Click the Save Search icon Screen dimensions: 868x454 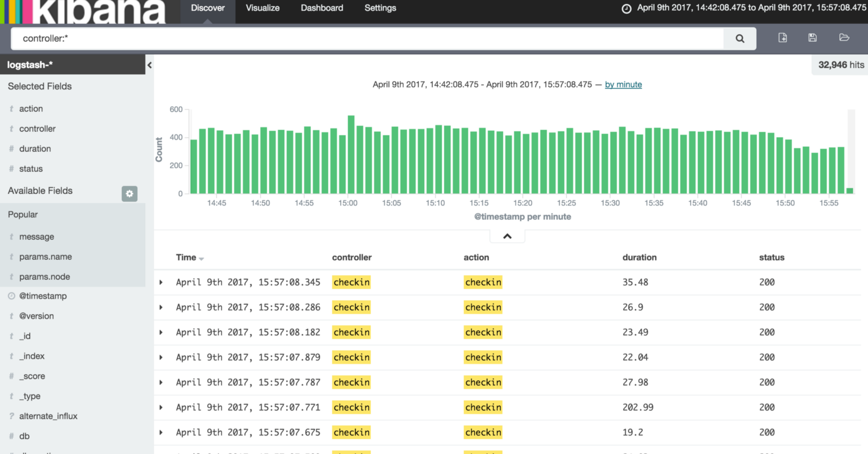(x=812, y=37)
